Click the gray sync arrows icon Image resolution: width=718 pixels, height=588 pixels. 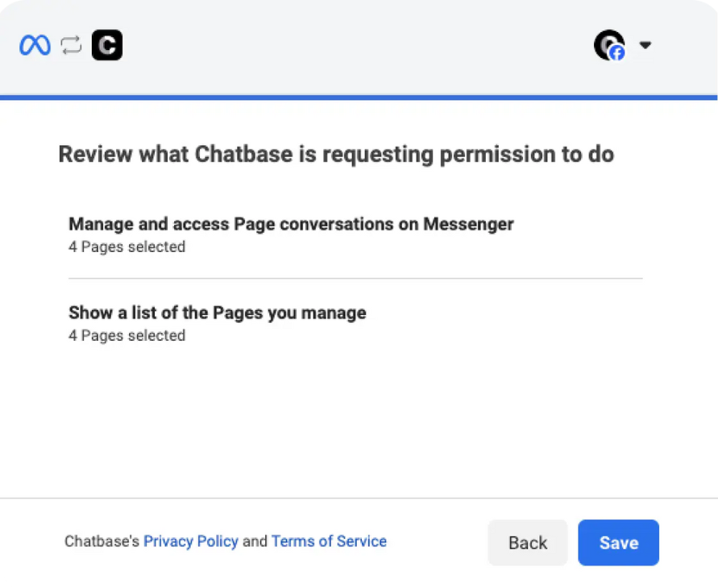point(71,45)
